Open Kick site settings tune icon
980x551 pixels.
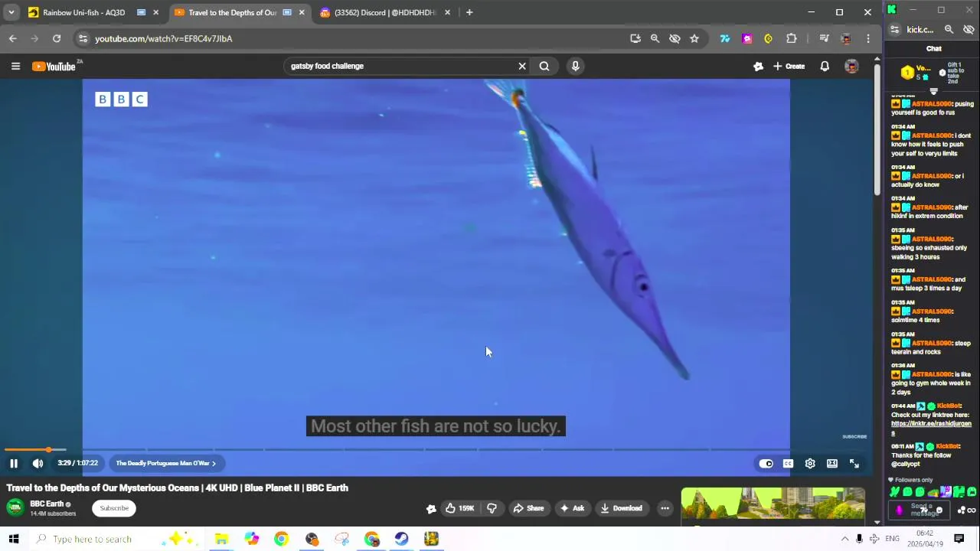click(894, 30)
